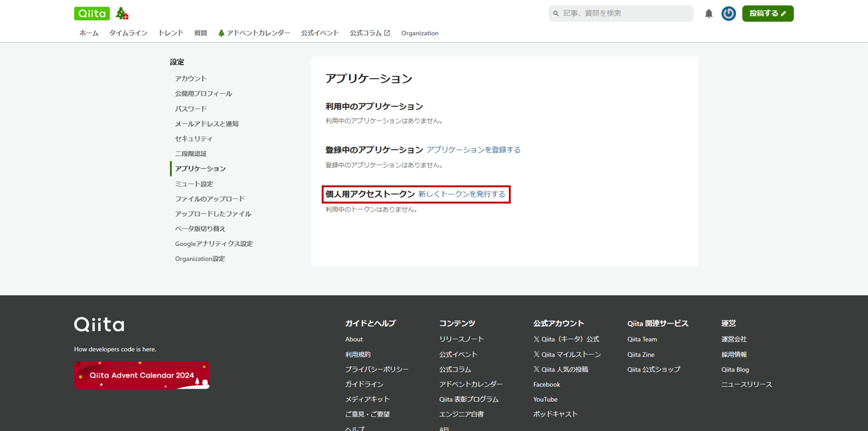Open the user avatar menu
Image resolution: width=868 pixels, height=431 pixels.
tap(729, 14)
